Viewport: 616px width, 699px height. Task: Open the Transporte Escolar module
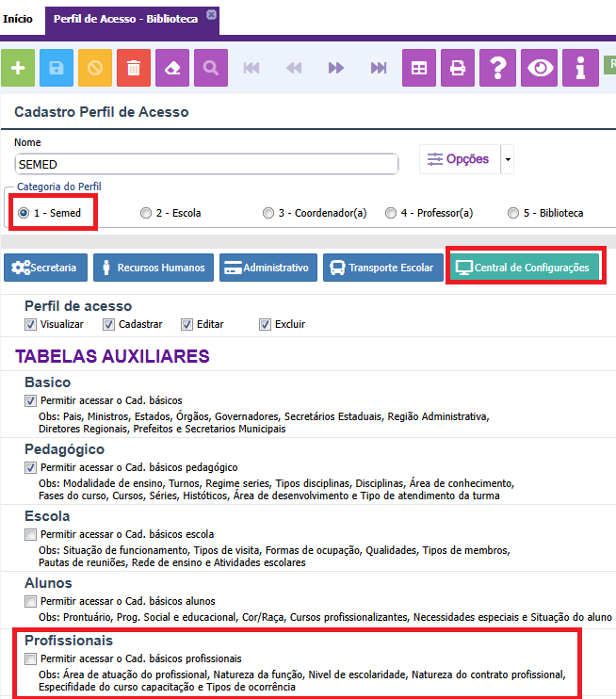(382, 268)
